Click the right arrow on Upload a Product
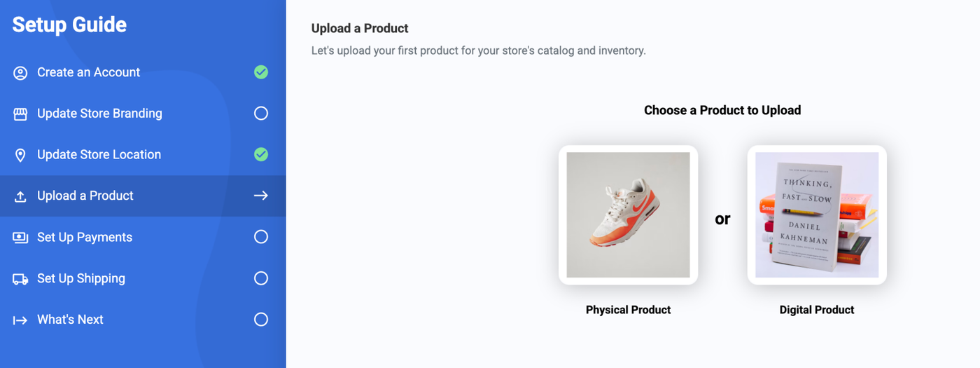 [261, 196]
